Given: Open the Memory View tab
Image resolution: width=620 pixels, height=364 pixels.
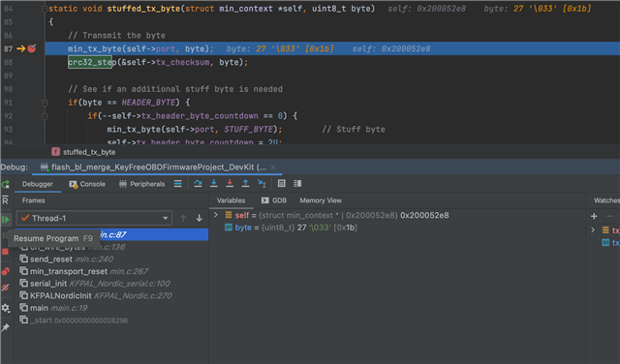Looking at the screenshot, I should (x=321, y=200).
